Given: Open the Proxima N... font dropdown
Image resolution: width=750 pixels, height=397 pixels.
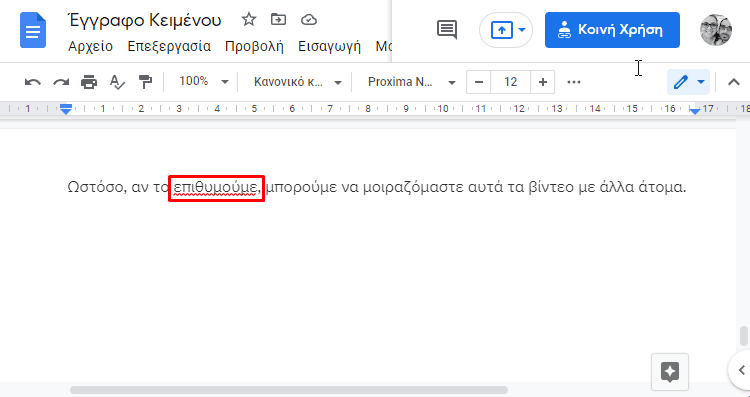Looking at the screenshot, I should (x=411, y=82).
